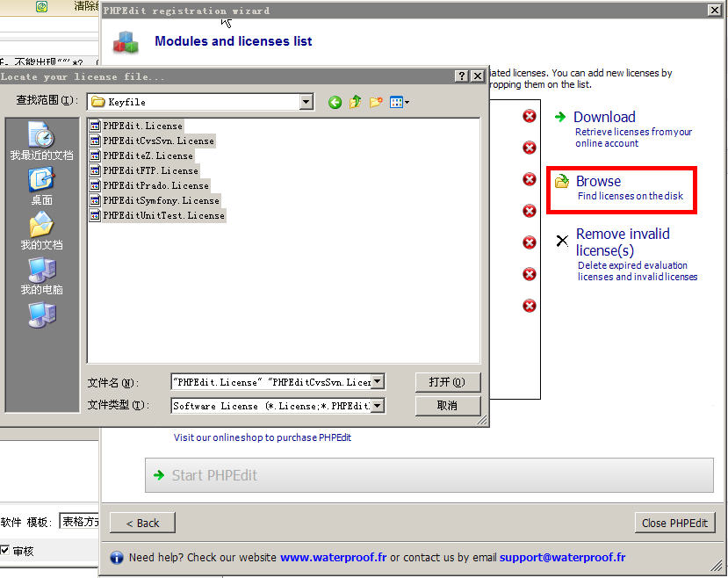Expand the file type Software License dropdown
The width and height of the screenshot is (728, 578).
(x=378, y=406)
